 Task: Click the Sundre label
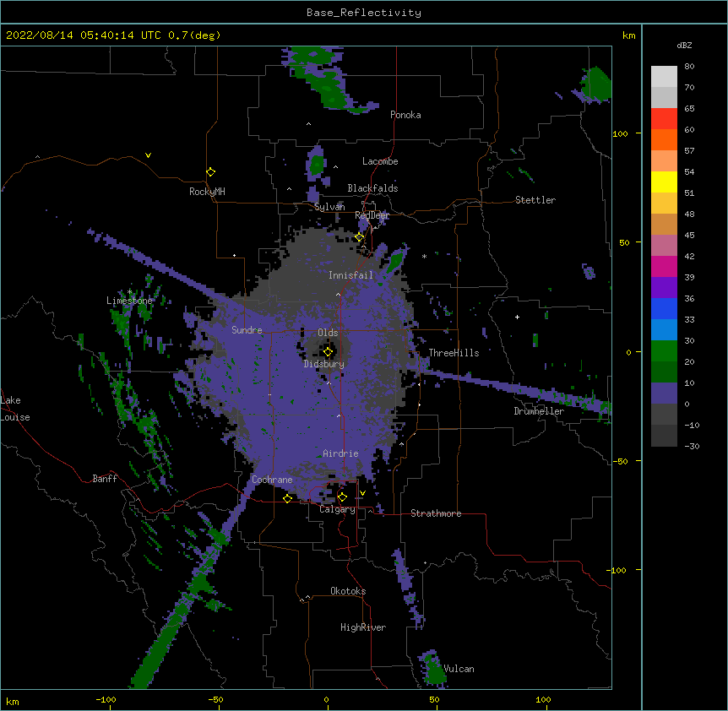247,330
